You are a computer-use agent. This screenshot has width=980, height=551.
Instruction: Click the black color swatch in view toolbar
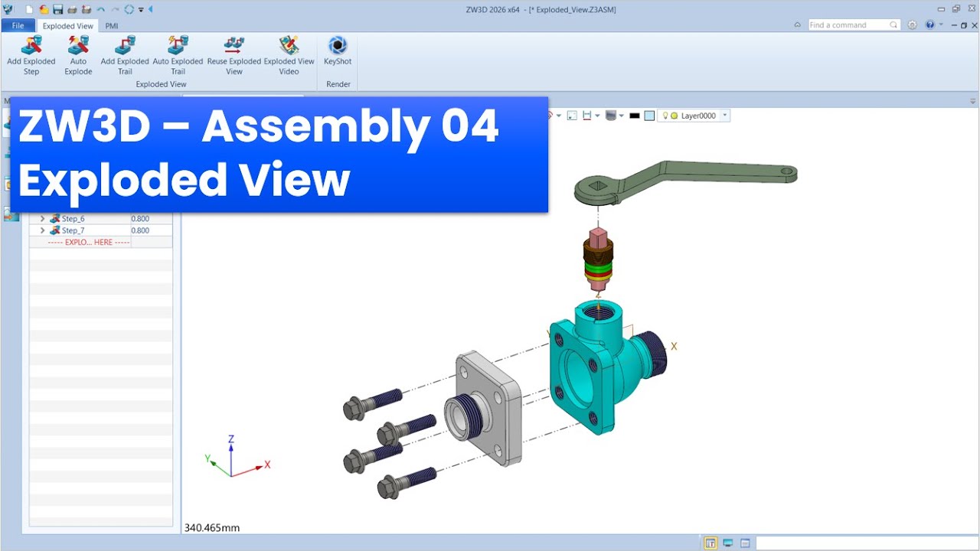[635, 116]
